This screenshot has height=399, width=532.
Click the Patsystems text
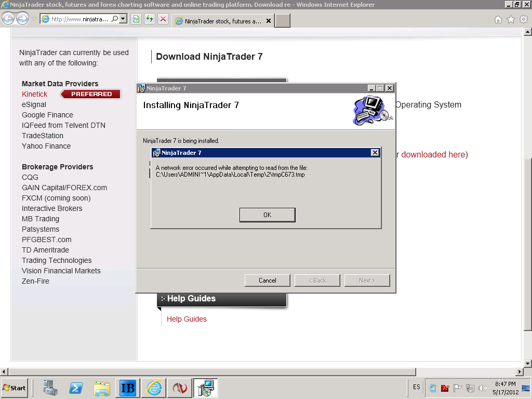(41, 229)
